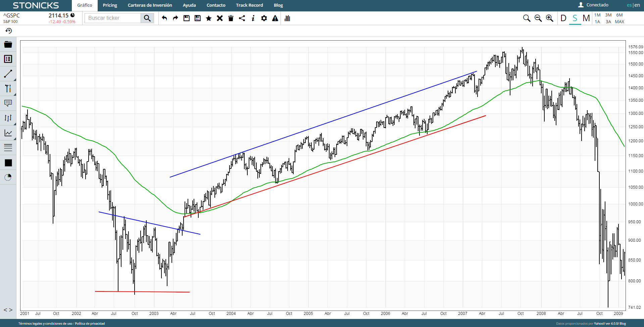Click the STONICKS logo
Image resolution: width=644 pixels, height=327 pixels.
click(x=36, y=6)
